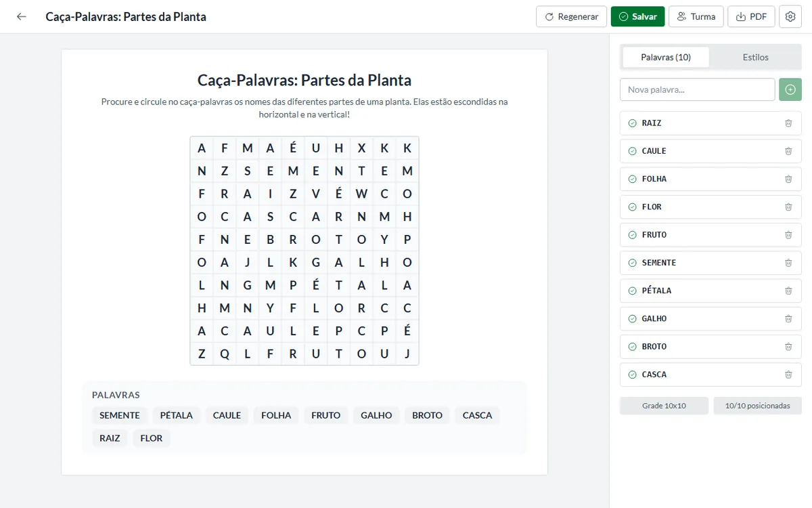Select the CASCA chip below the grid
This screenshot has width=812, height=508.
(x=478, y=415)
